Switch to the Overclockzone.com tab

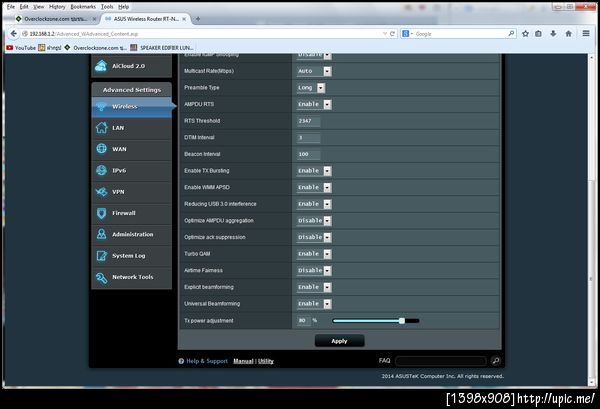[54, 19]
